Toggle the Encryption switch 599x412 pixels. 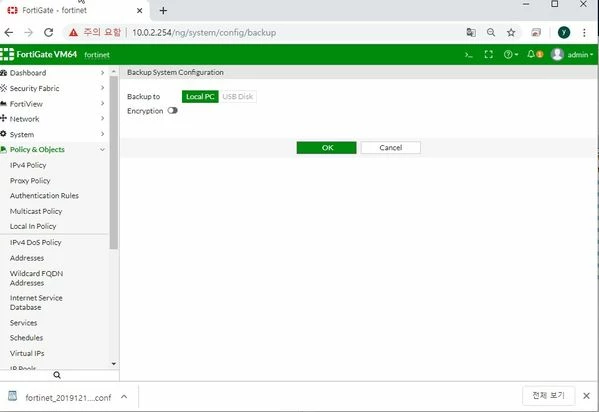pos(172,110)
